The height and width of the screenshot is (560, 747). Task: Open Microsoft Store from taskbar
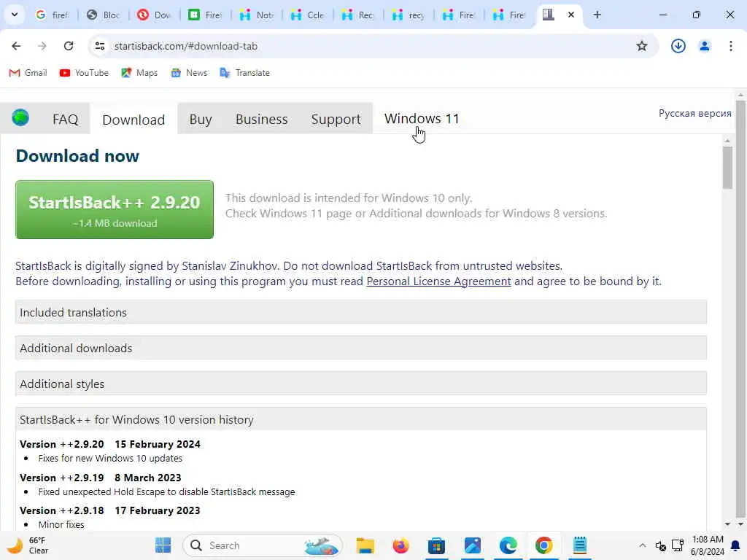(436, 545)
